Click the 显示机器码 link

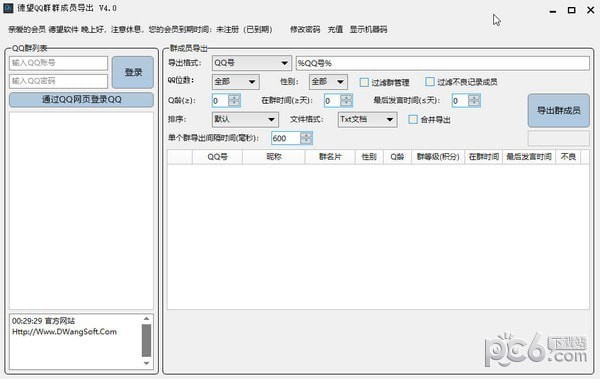click(x=368, y=29)
